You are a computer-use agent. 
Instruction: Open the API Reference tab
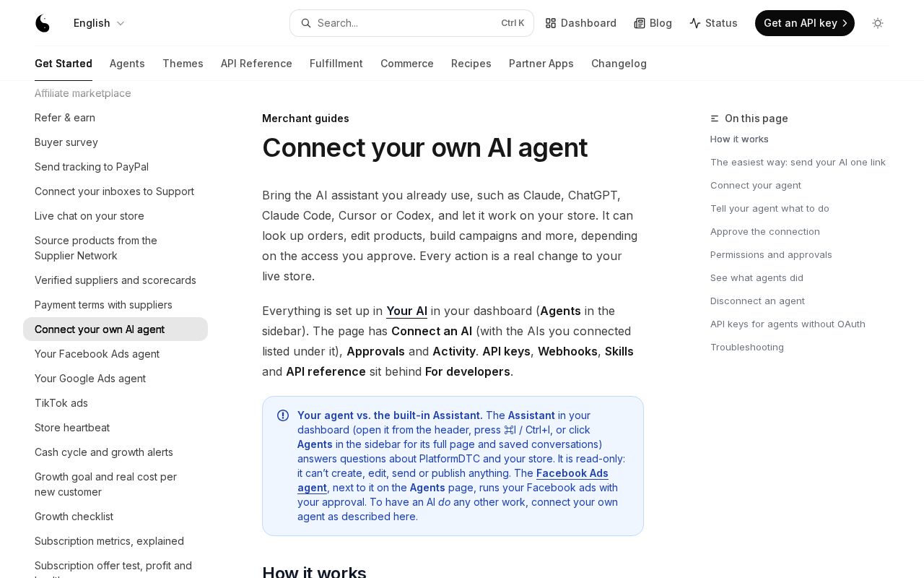256,64
